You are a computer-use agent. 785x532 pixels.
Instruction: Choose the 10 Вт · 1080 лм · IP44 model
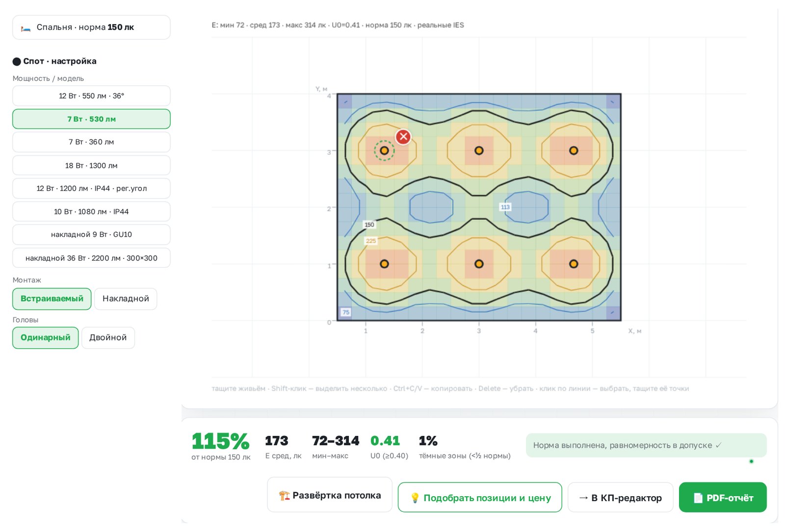tap(91, 211)
